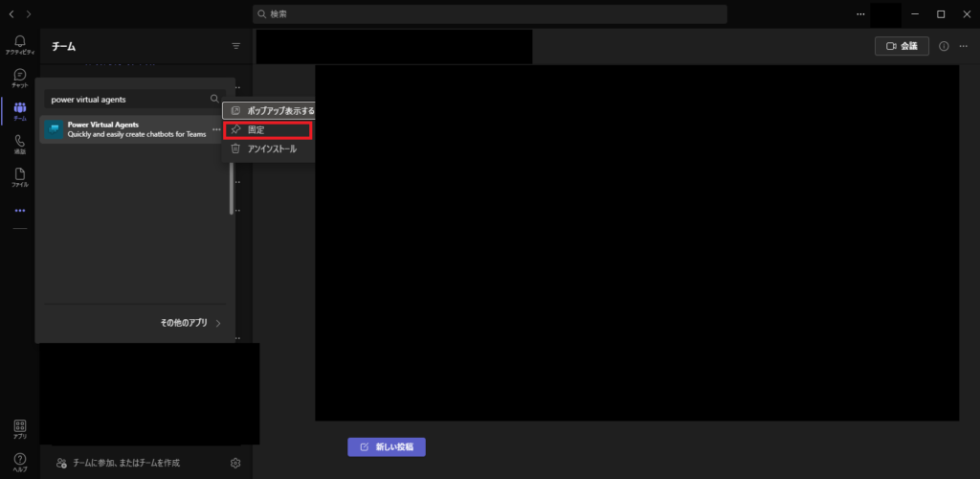Image resolution: width=980 pixels, height=479 pixels.
Task: Click the Power Virtual Agents app icon
Action: [54, 129]
